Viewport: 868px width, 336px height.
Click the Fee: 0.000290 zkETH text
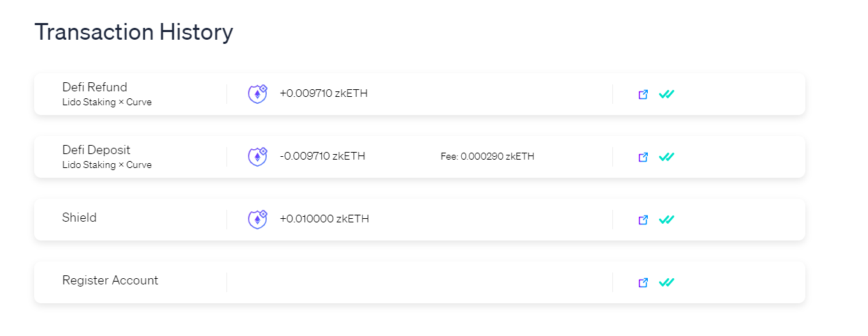pos(488,157)
